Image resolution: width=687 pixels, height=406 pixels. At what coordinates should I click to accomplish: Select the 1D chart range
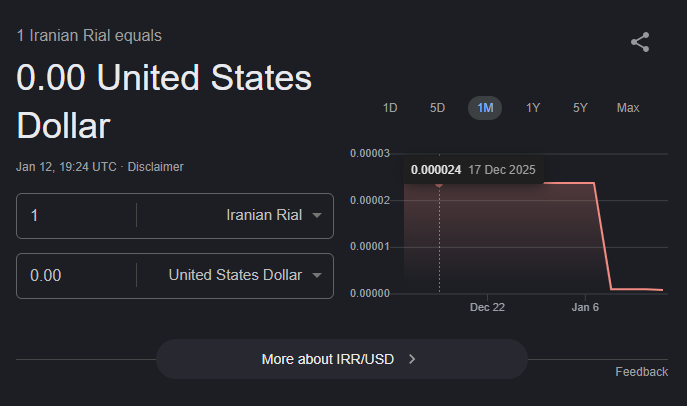(390, 108)
